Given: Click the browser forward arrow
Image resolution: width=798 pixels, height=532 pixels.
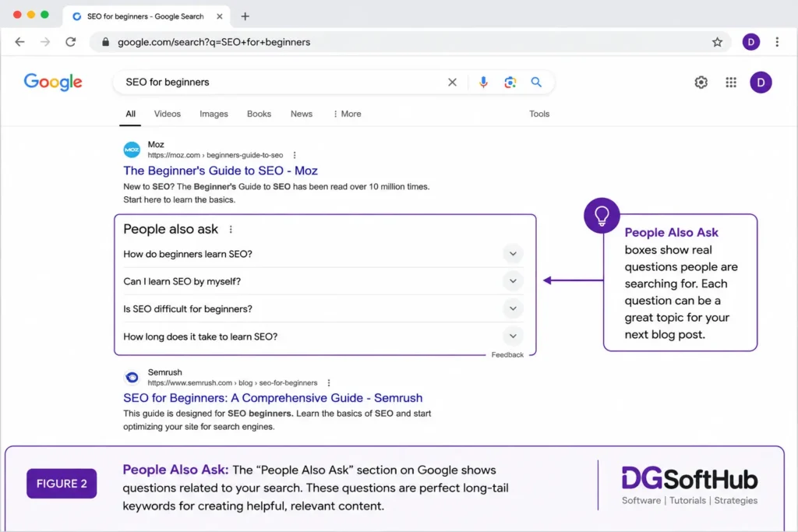Looking at the screenshot, I should pyautogui.click(x=45, y=42).
